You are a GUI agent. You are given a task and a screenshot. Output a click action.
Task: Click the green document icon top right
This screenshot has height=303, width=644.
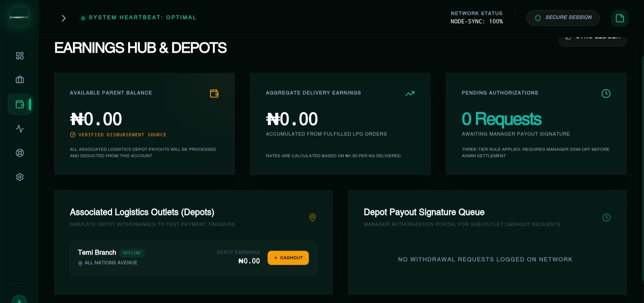click(x=620, y=18)
